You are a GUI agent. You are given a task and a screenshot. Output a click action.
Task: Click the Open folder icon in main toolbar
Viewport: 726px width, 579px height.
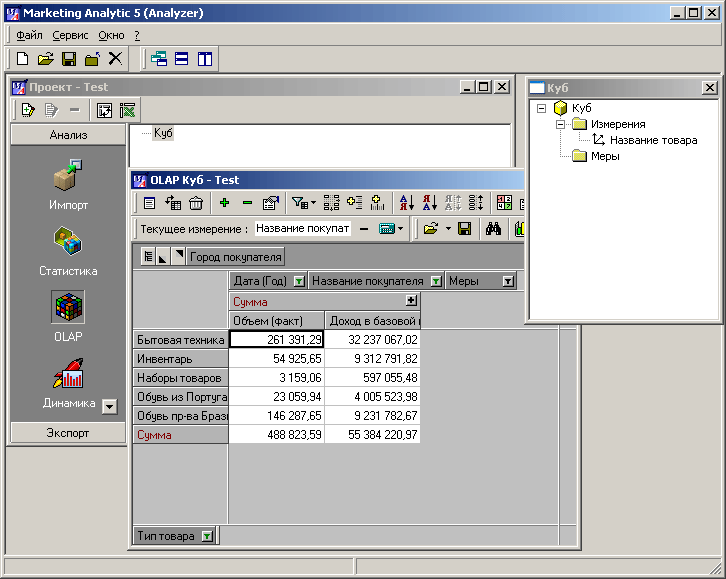45,59
